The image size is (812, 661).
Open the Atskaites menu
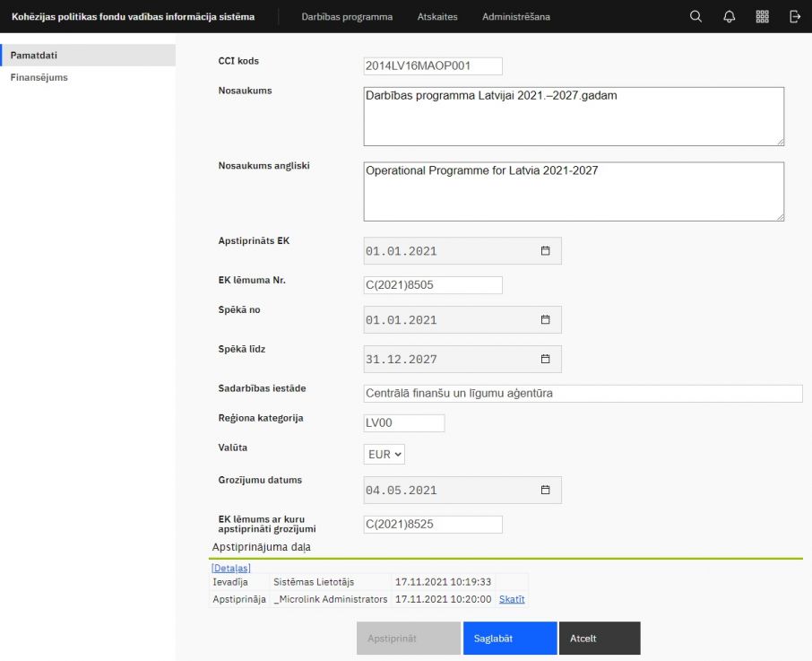pyautogui.click(x=436, y=17)
